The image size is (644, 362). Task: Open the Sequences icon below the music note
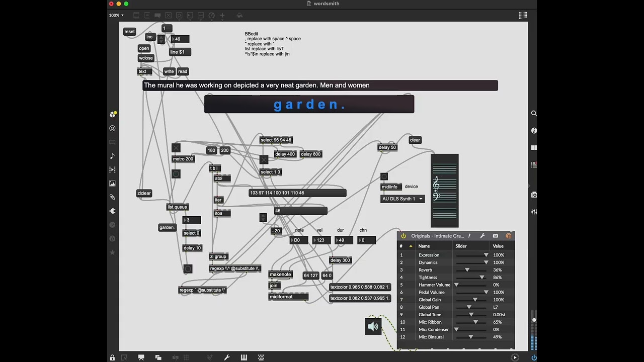(x=112, y=169)
